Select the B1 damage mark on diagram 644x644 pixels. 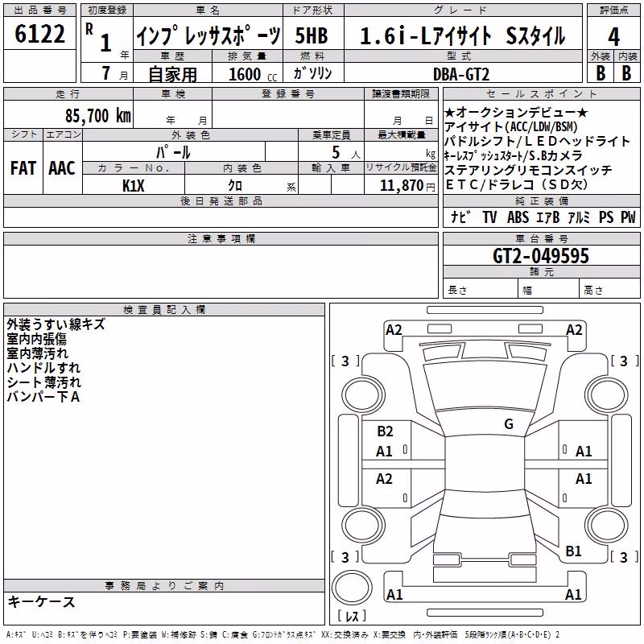point(573,551)
